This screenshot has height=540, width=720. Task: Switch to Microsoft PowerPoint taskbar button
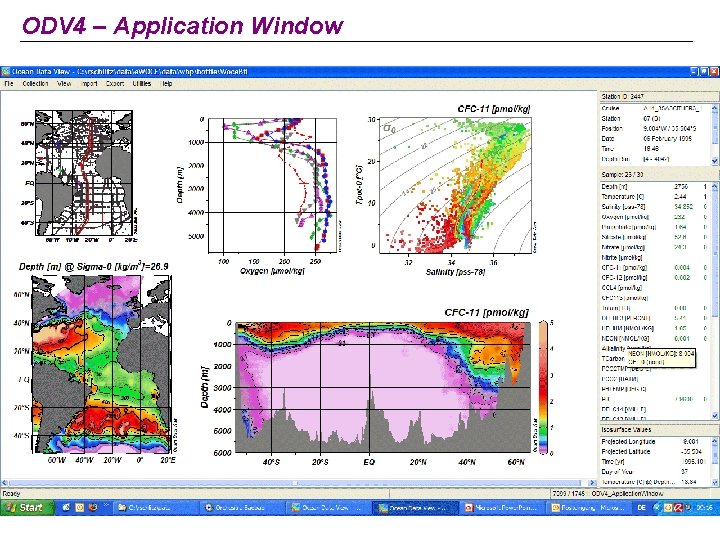502,507
